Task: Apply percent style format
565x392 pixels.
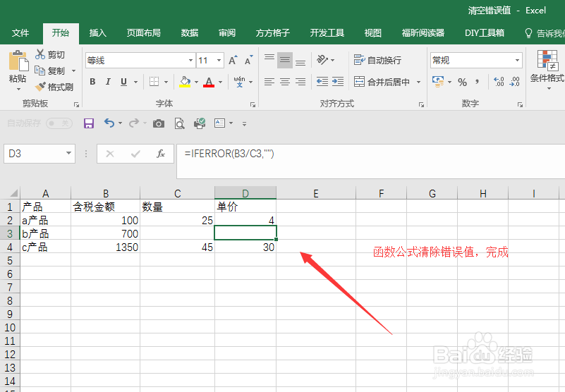Action: 462,82
